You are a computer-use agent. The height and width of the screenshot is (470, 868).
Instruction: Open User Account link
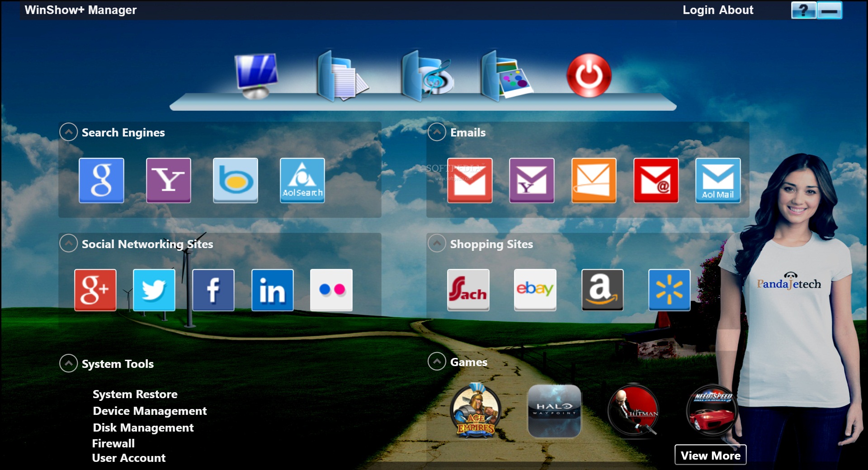[x=129, y=458]
